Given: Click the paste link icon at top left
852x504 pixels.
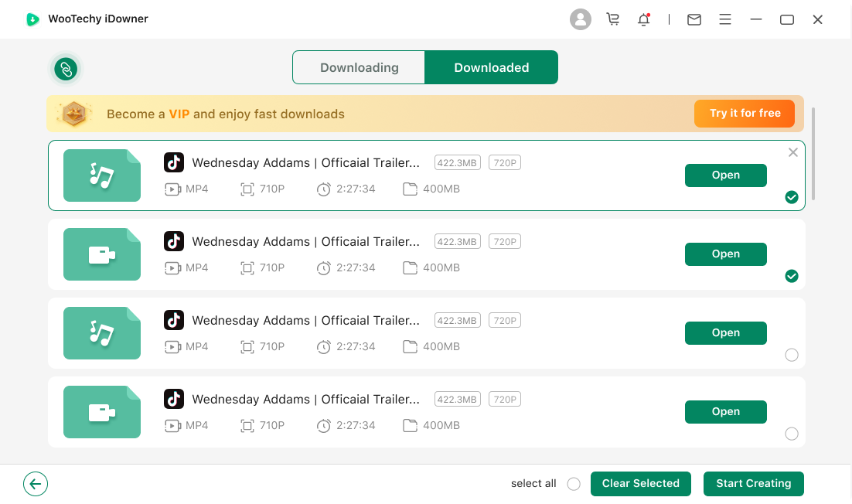Looking at the screenshot, I should pos(66,69).
